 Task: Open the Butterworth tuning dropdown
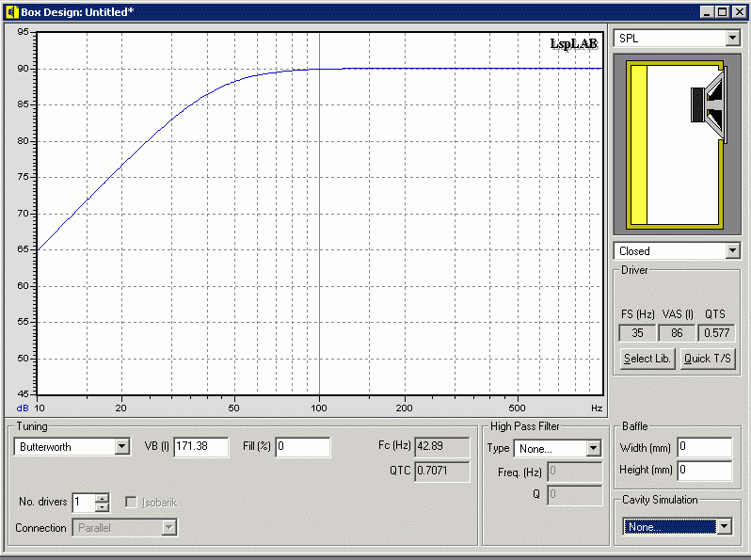point(121,447)
